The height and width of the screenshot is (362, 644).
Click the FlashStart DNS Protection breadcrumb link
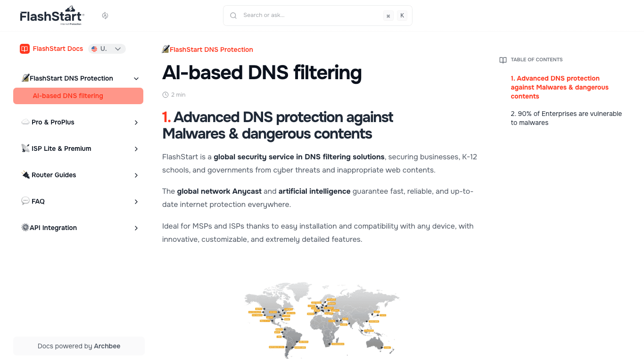pyautogui.click(x=211, y=49)
